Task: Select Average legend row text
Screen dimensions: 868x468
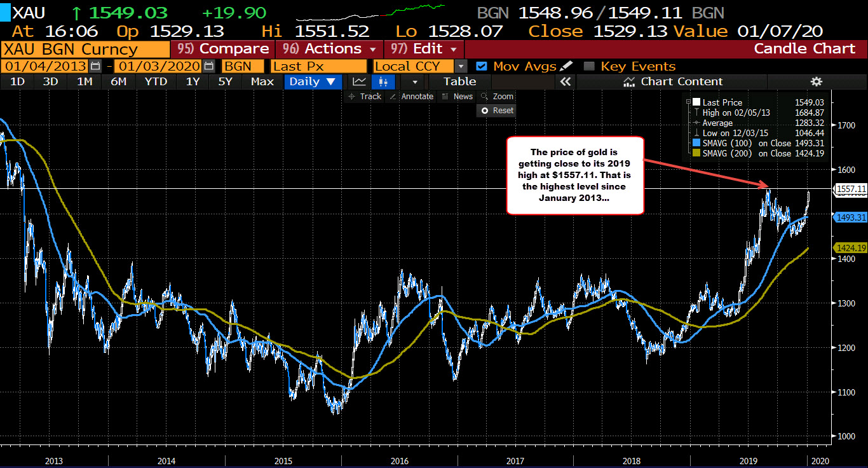Action: click(717, 123)
